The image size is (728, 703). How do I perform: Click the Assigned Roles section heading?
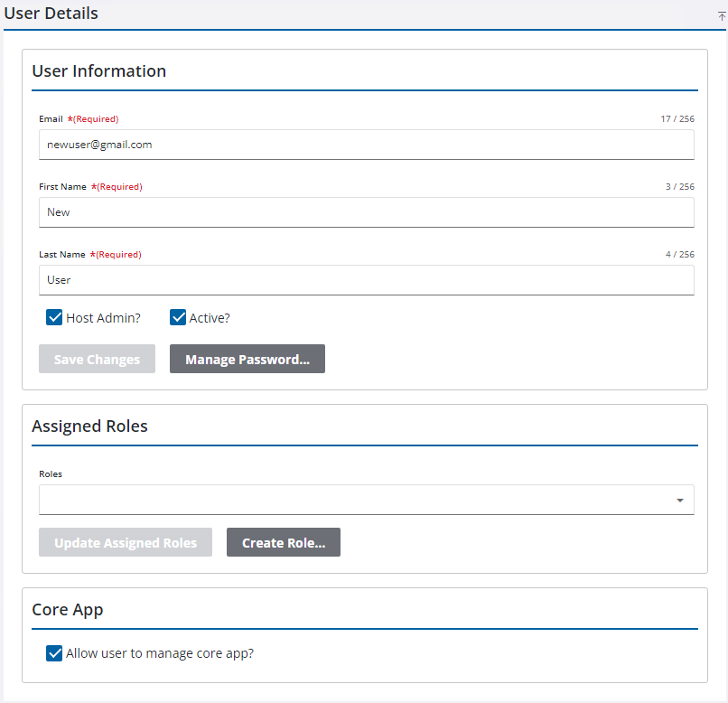tap(89, 426)
